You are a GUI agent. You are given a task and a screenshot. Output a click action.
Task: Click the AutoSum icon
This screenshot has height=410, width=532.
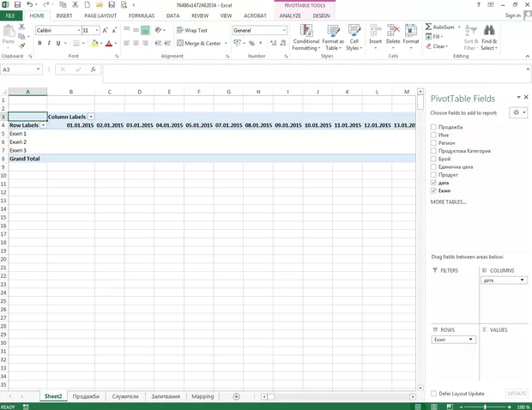429,27
